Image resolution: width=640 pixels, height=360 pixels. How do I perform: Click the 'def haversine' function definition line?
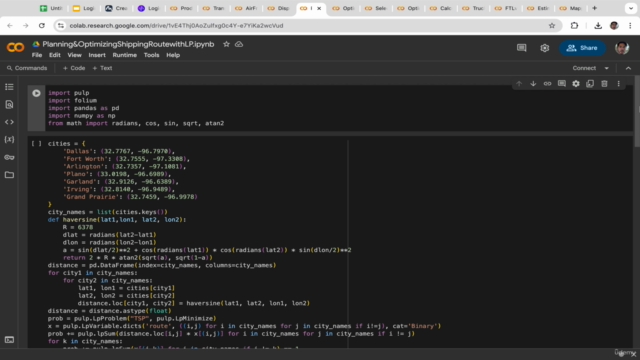(117, 220)
